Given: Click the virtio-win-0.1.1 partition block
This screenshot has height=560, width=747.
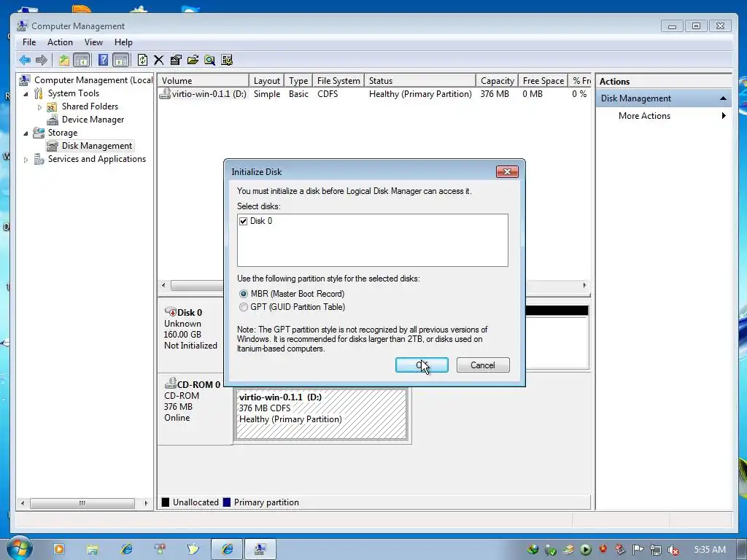Looking at the screenshot, I should click(322, 413).
